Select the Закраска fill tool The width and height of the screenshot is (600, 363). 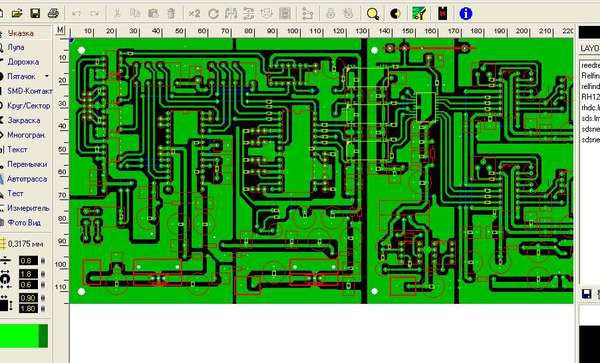click(x=25, y=120)
